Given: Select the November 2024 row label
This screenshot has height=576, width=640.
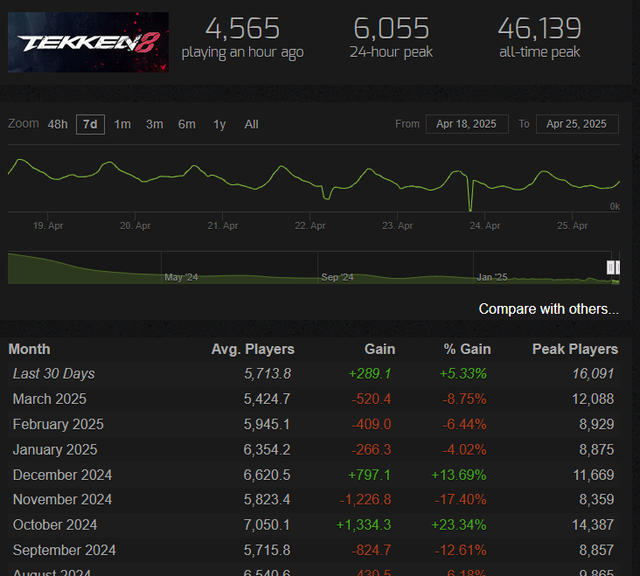Looking at the screenshot, I should coord(62,500).
